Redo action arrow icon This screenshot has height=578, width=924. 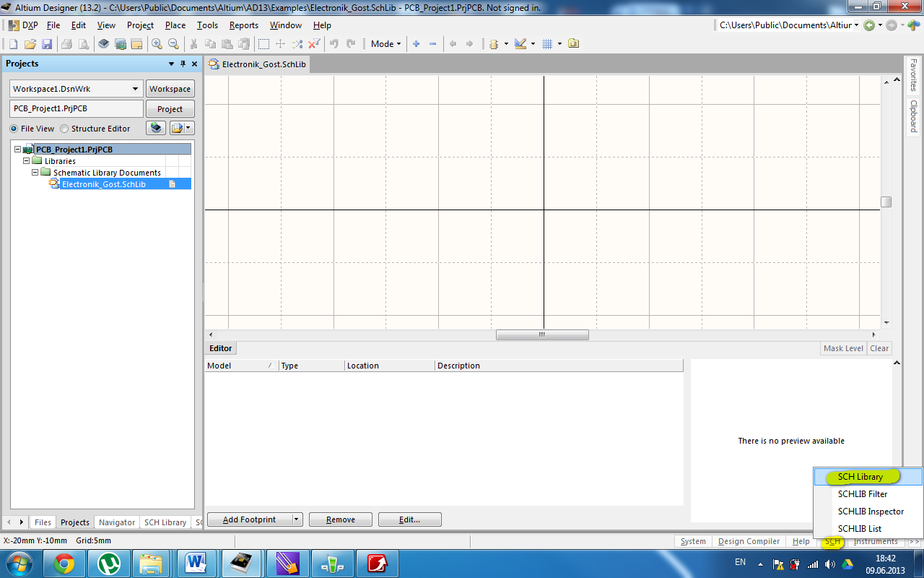pos(351,44)
